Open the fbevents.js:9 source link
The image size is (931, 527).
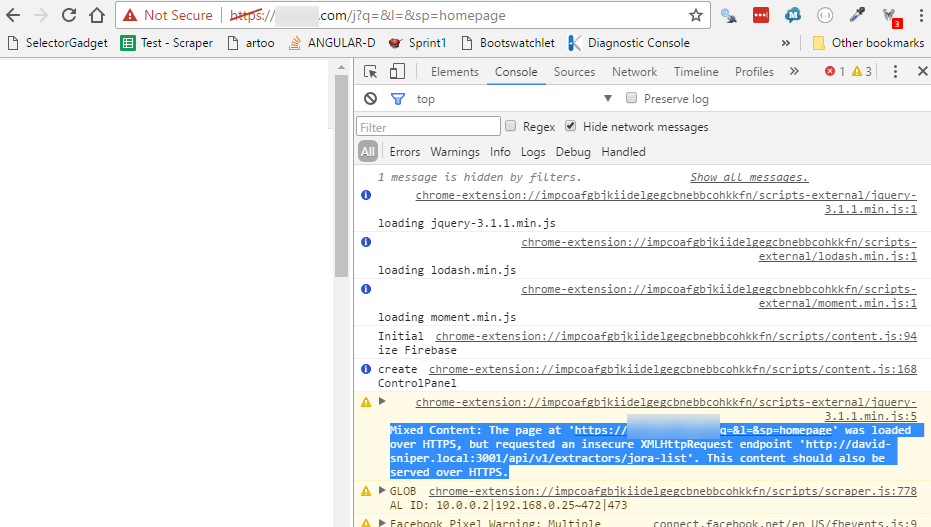point(785,523)
